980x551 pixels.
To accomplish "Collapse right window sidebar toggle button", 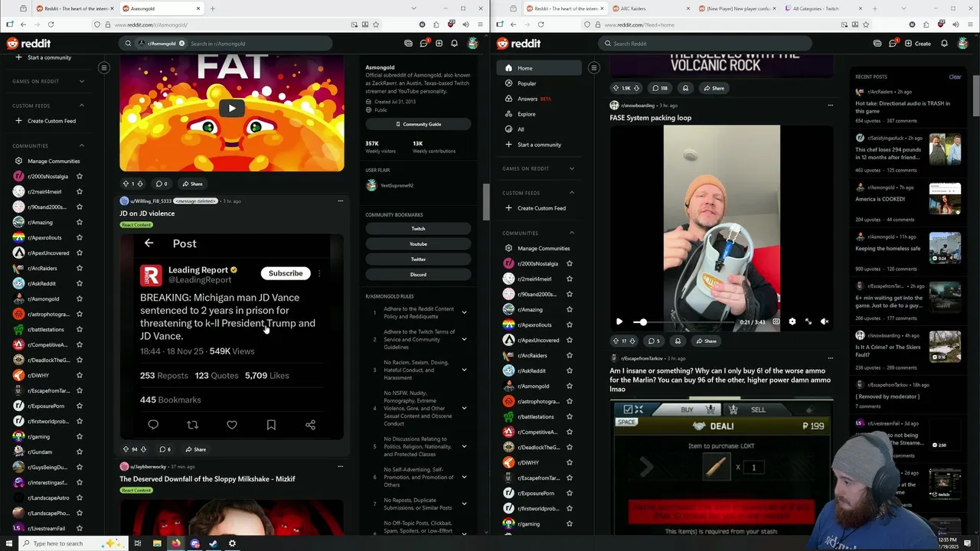I will pos(594,68).
